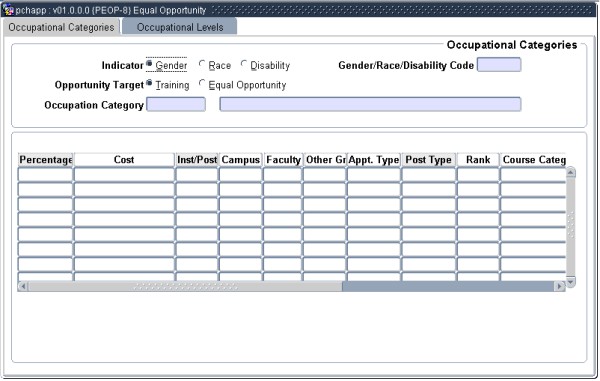
Task: Click the horizontal scroll left arrow
Action: click(x=23, y=286)
